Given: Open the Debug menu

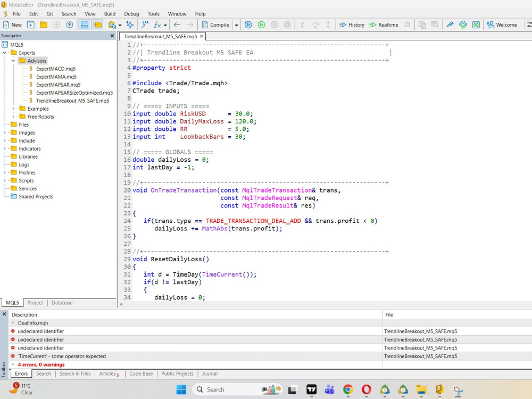Looking at the screenshot, I should [131, 14].
